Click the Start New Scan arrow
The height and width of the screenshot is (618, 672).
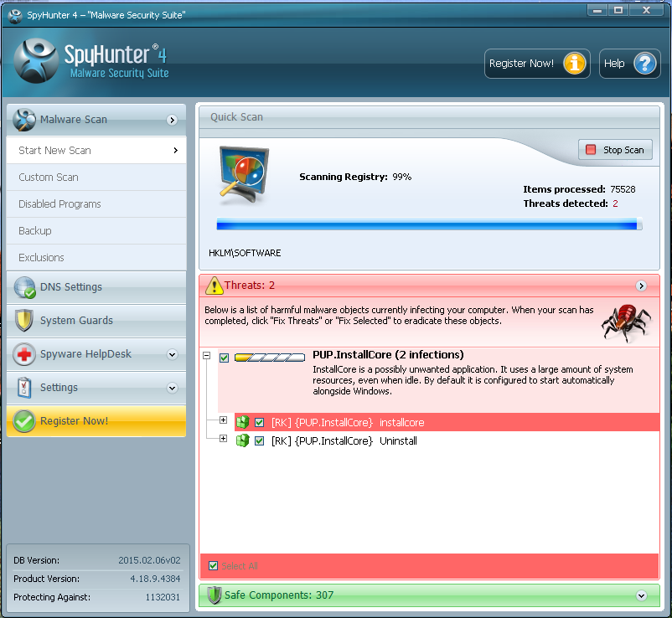[x=176, y=151]
